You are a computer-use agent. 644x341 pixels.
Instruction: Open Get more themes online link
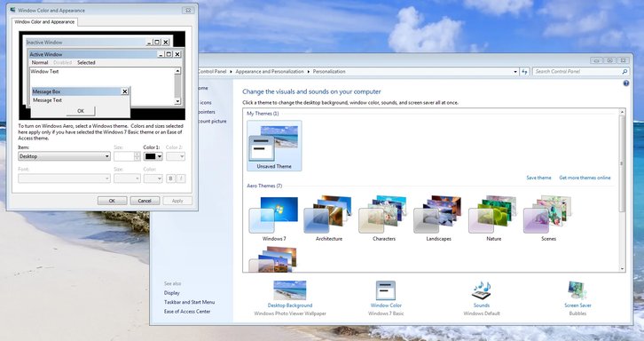585,178
